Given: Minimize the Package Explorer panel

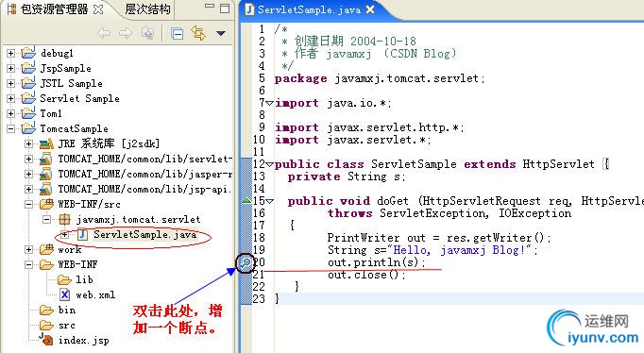Looking at the screenshot, I should coord(210,7).
